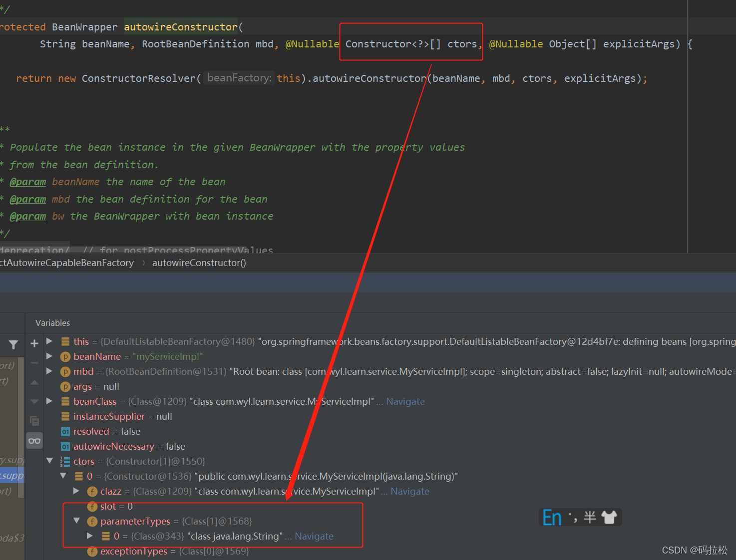
Task: Move watch down with the down arrow
Action: point(34,401)
